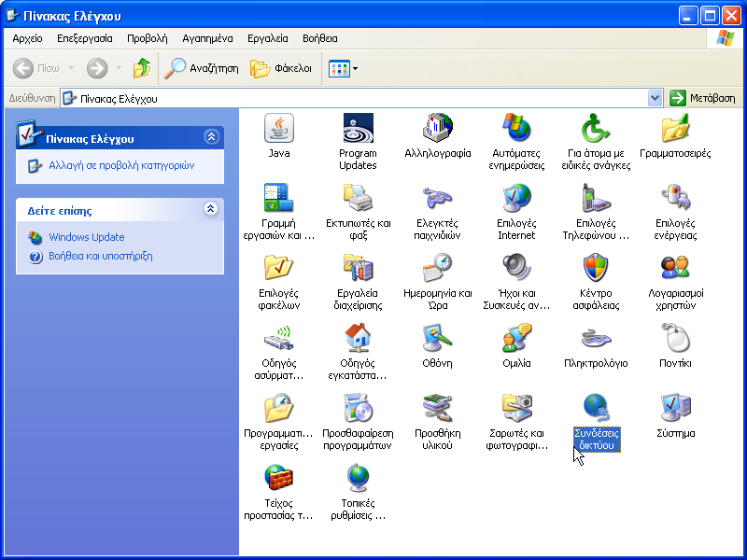Image resolution: width=747 pixels, height=560 pixels.
Task: Open the Οθόνη display icon
Action: point(437,339)
